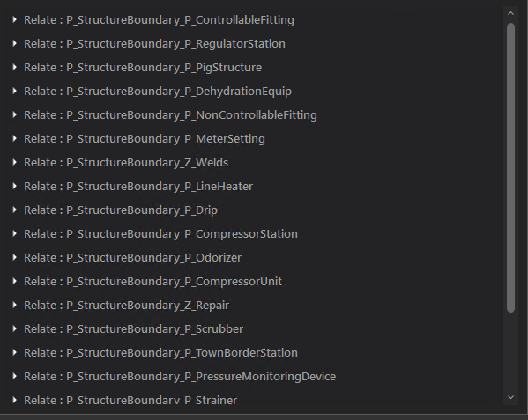Click the scroll up arrow

pyautogui.click(x=510, y=13)
